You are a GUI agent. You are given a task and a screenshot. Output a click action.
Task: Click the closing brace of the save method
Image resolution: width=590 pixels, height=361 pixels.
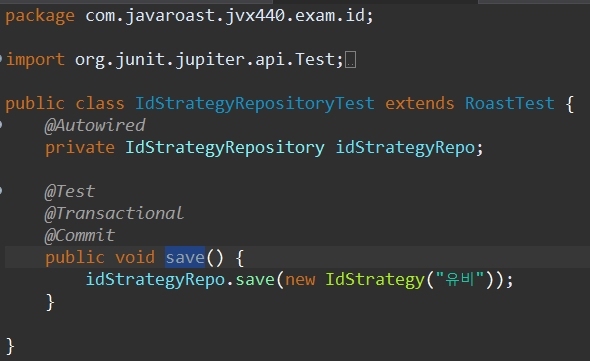coord(50,302)
